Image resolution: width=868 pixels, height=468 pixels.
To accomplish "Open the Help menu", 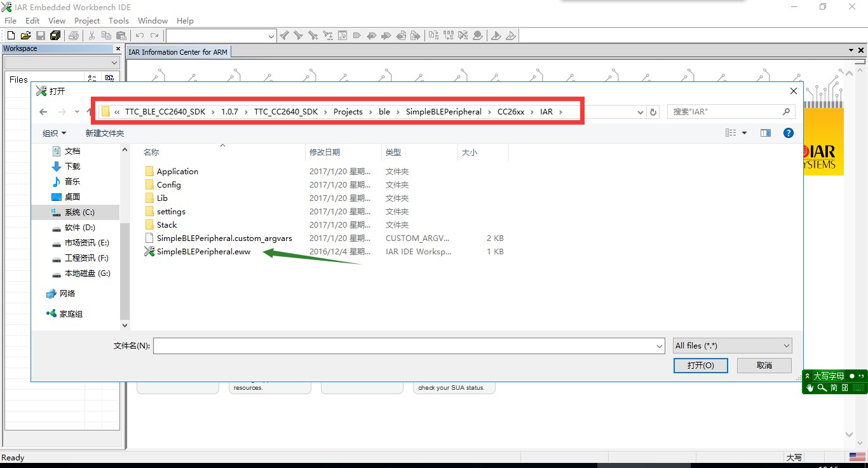I will click(185, 21).
